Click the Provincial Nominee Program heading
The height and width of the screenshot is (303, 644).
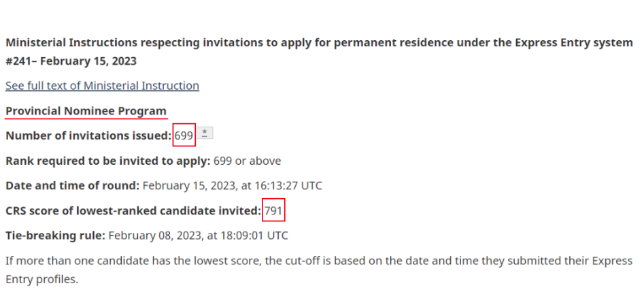[x=86, y=111]
